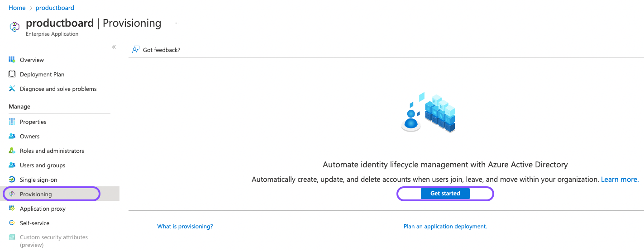Click the Diagnose and solve problems wrench icon

pos(12,89)
